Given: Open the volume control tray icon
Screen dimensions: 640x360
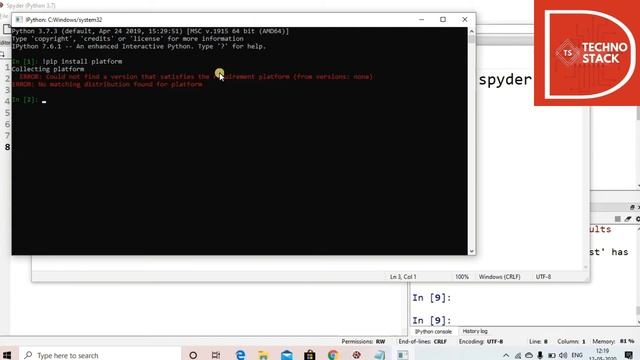Looking at the screenshot, I should pos(563,356).
